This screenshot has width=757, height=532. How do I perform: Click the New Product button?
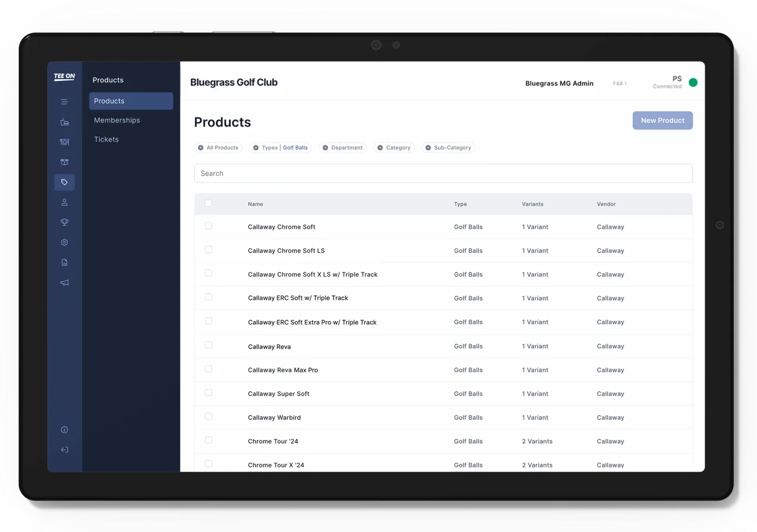tap(662, 121)
